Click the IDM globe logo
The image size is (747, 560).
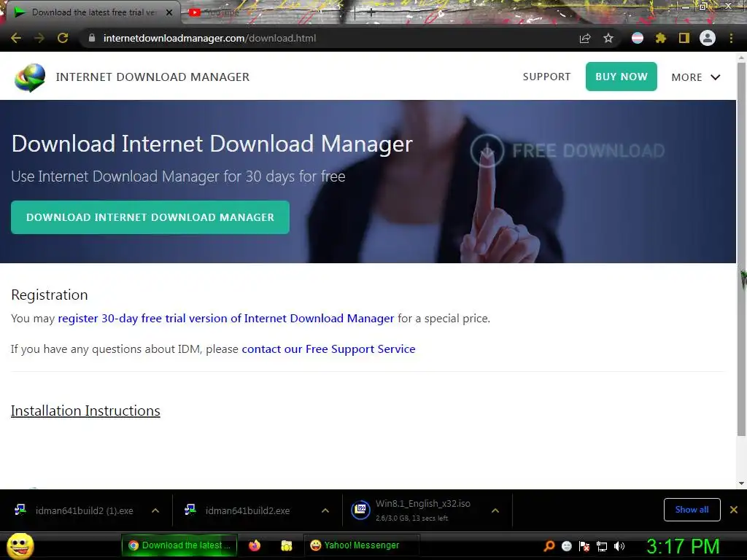[x=30, y=77]
